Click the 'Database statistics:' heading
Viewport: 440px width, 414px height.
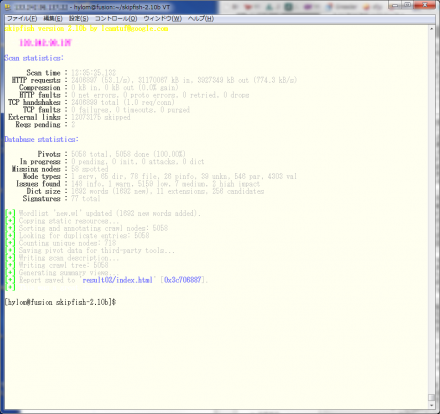[41, 139]
